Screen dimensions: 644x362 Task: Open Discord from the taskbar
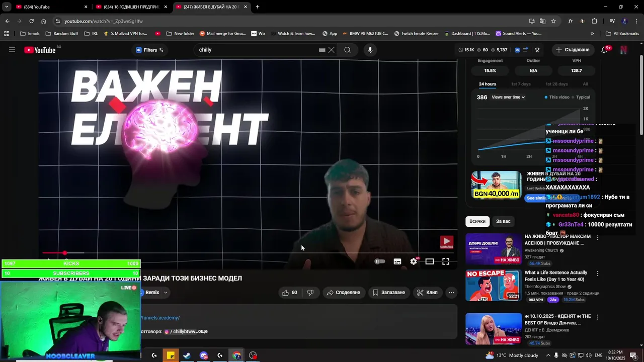[x=204, y=355]
